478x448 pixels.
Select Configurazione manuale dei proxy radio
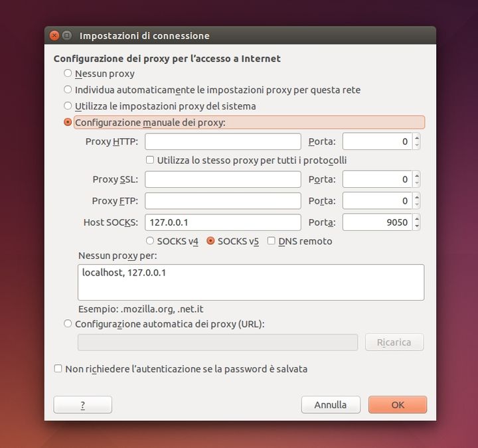(68, 122)
